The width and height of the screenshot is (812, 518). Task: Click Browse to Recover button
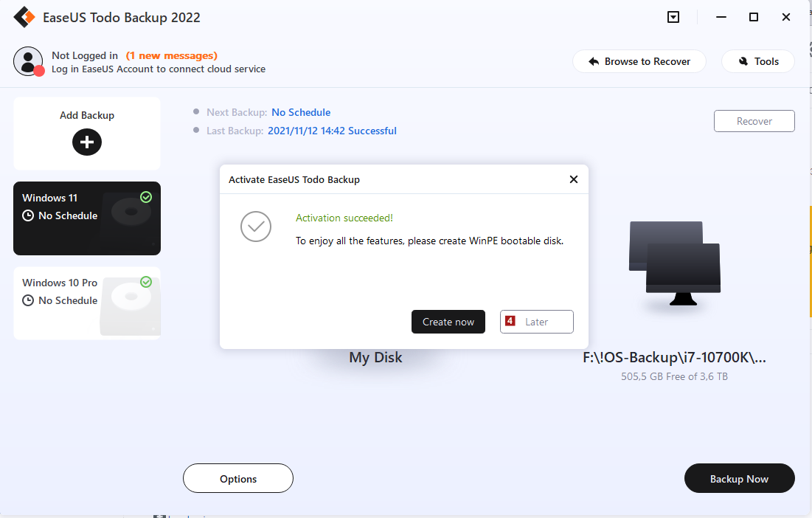click(639, 61)
